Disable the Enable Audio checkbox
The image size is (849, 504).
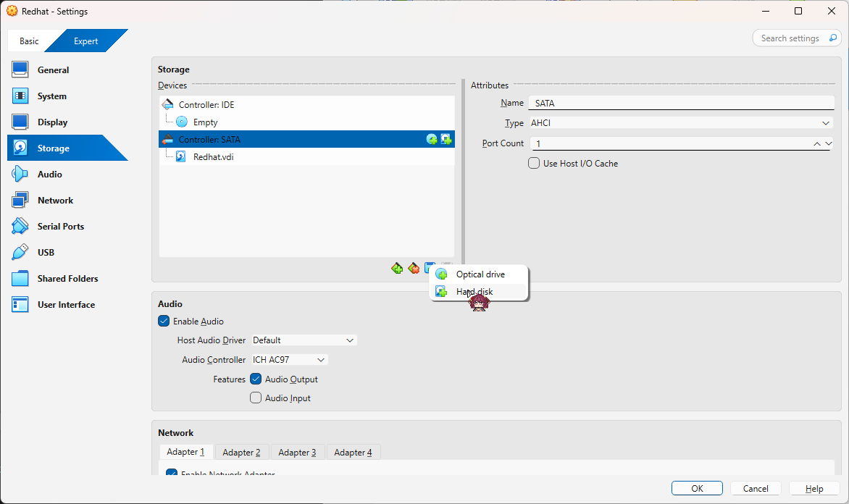tap(183, 321)
